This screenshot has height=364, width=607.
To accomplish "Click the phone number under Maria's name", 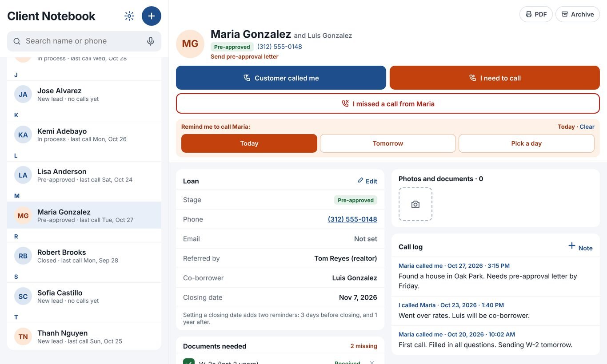I will [280, 47].
